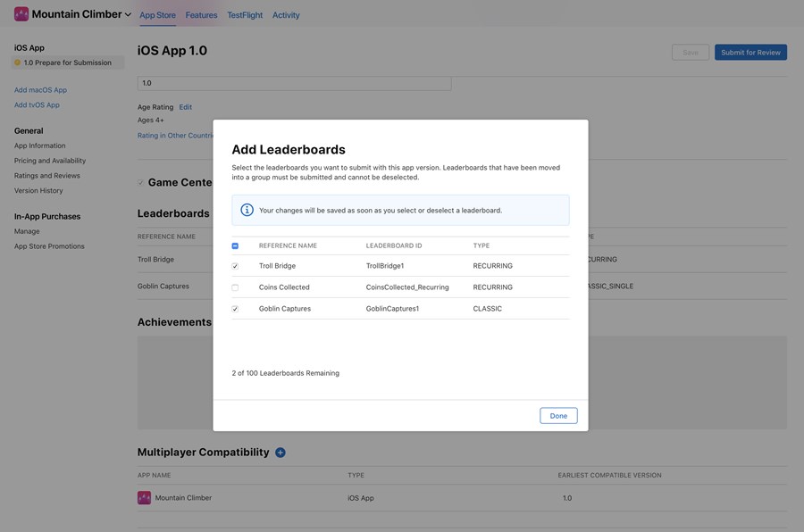Viewport: 804px width, 532px height.
Task: Click the plus icon beside Multiplayer Compatibility
Action: tap(280, 453)
